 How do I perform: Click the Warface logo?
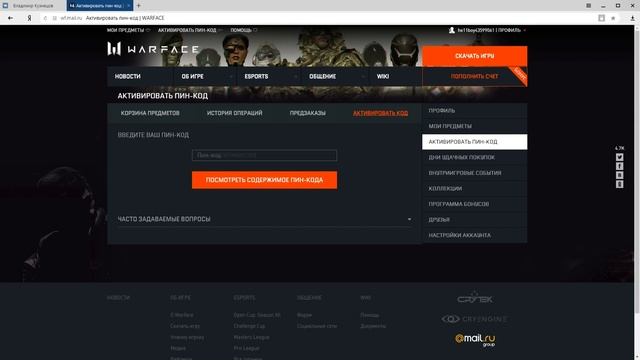(x=153, y=49)
